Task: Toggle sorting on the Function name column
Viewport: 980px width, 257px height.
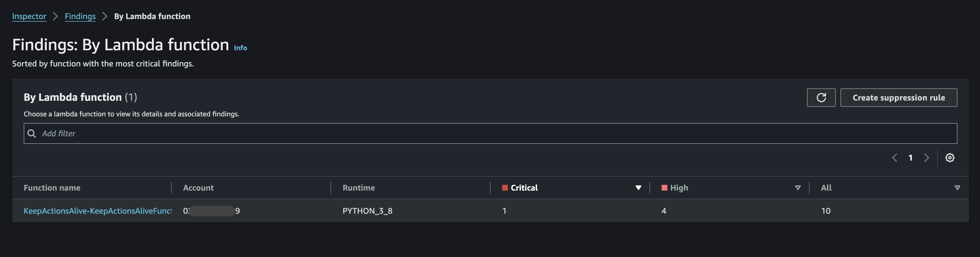Action: [52, 187]
